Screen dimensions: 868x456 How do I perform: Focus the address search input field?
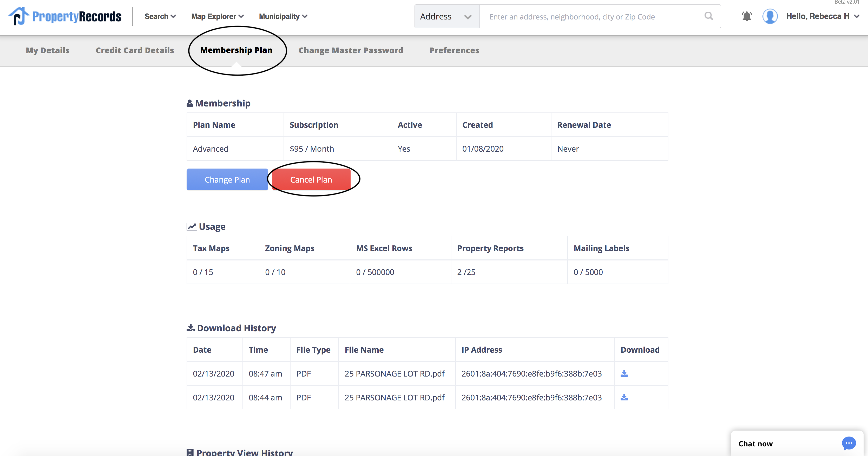pyautogui.click(x=589, y=17)
